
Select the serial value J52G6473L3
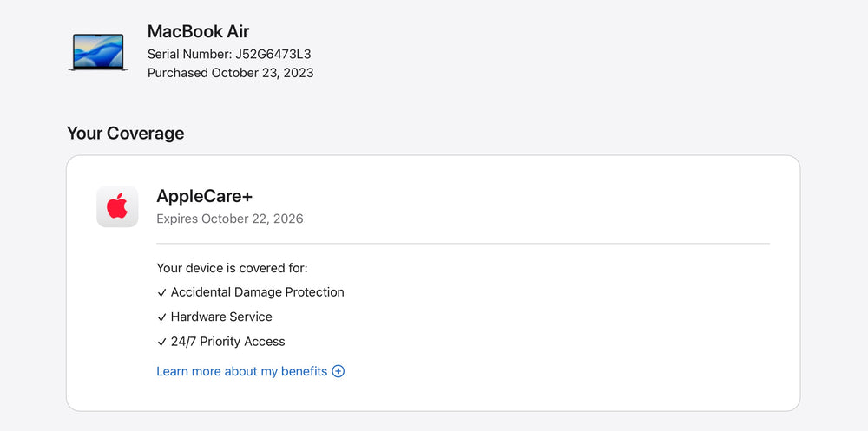click(x=273, y=54)
